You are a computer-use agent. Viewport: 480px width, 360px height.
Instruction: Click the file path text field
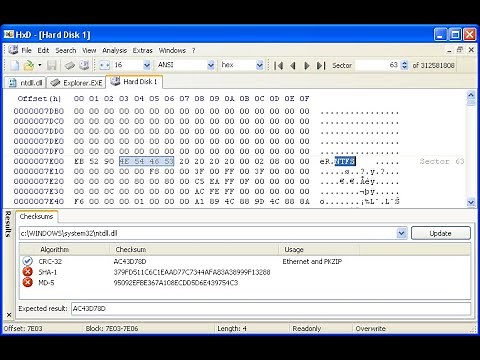click(x=208, y=233)
